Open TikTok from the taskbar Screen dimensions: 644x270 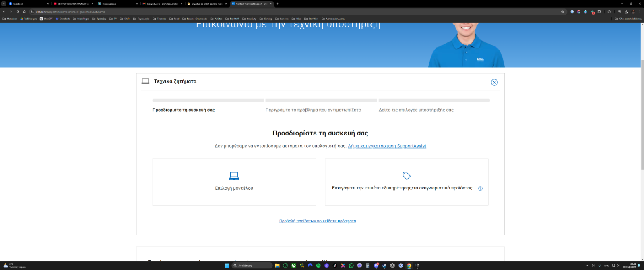point(335,266)
